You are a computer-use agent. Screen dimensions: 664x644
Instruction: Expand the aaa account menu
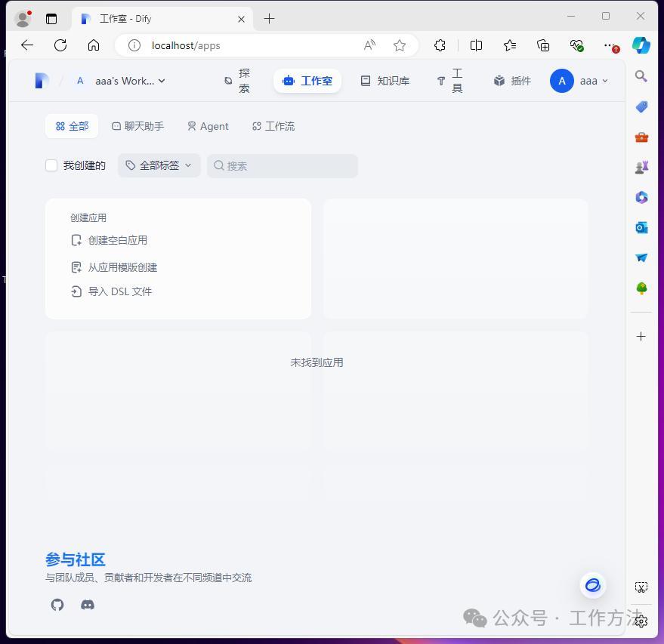595,80
